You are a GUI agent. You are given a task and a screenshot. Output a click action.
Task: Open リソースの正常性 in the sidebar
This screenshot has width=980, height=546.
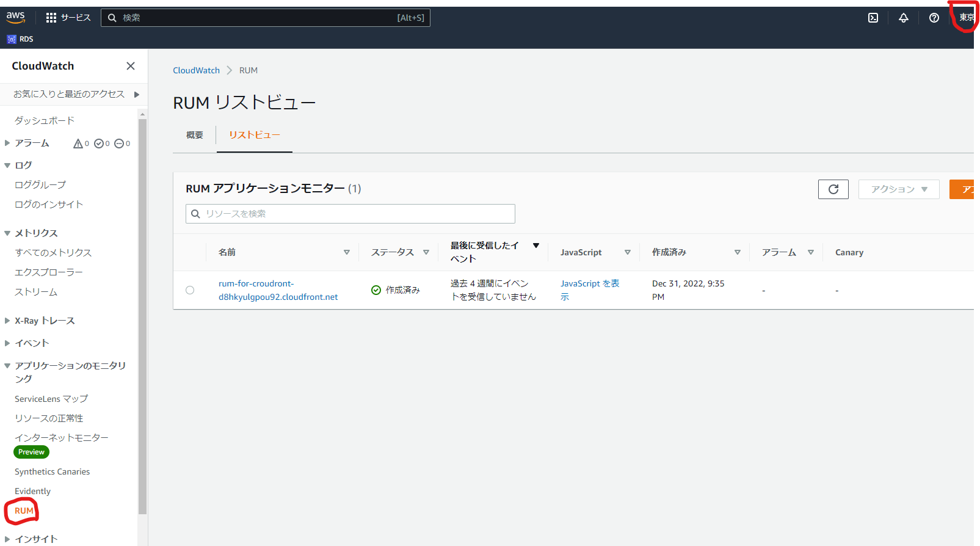49,418
